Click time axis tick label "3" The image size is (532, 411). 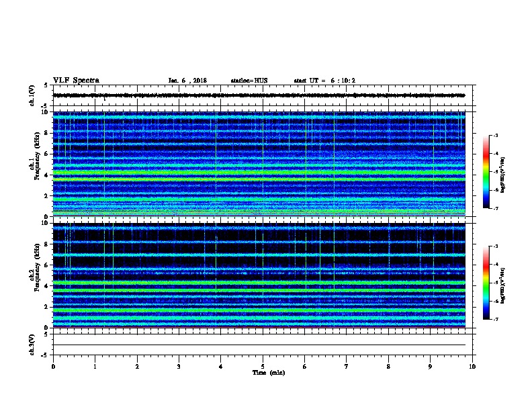tap(179, 366)
